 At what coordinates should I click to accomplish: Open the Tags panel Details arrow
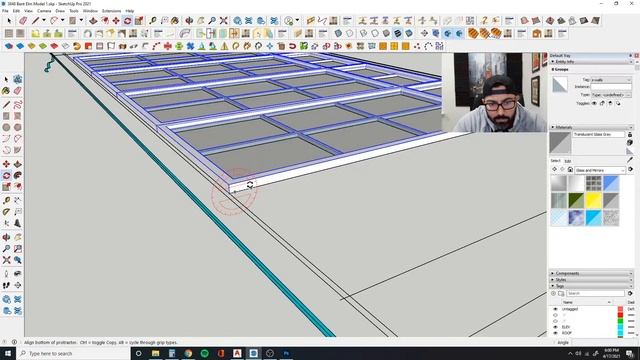(x=630, y=293)
